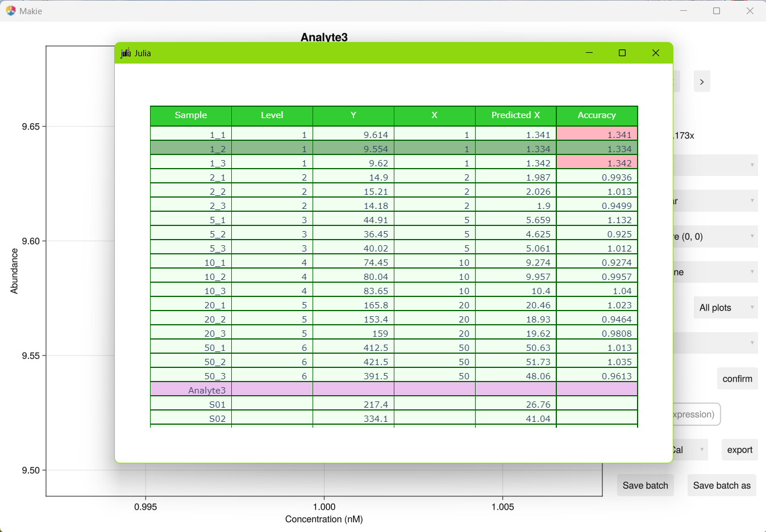
Task: Click Y value 80.04
Action: click(353, 277)
